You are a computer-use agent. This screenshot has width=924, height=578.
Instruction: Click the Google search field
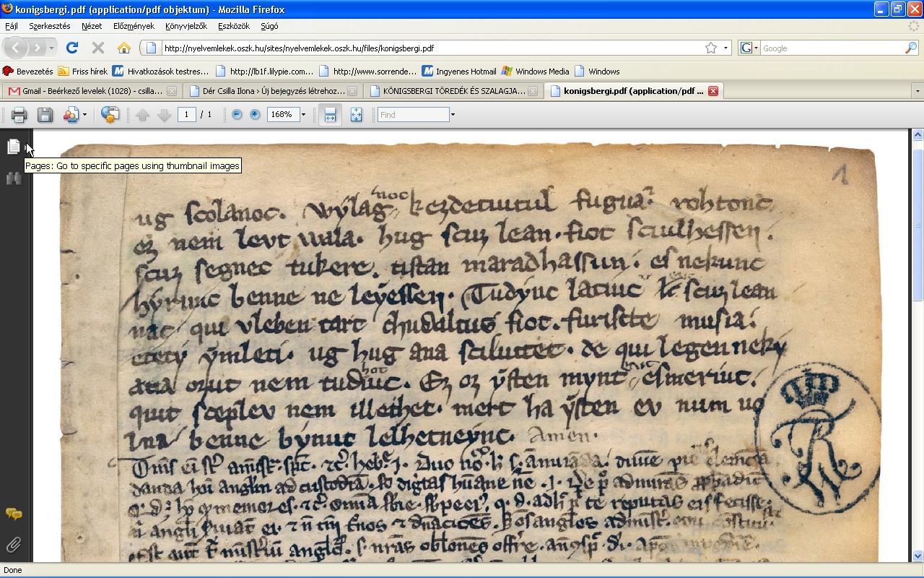click(x=832, y=48)
